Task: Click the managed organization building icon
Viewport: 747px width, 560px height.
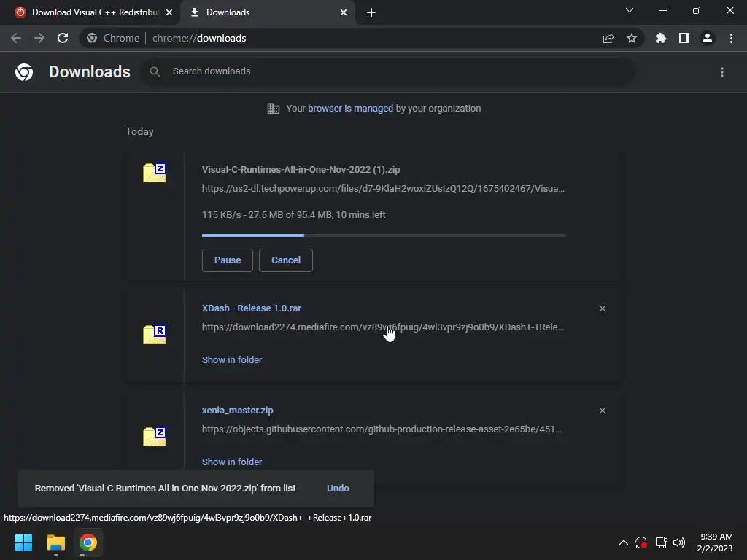Action: coord(274,109)
